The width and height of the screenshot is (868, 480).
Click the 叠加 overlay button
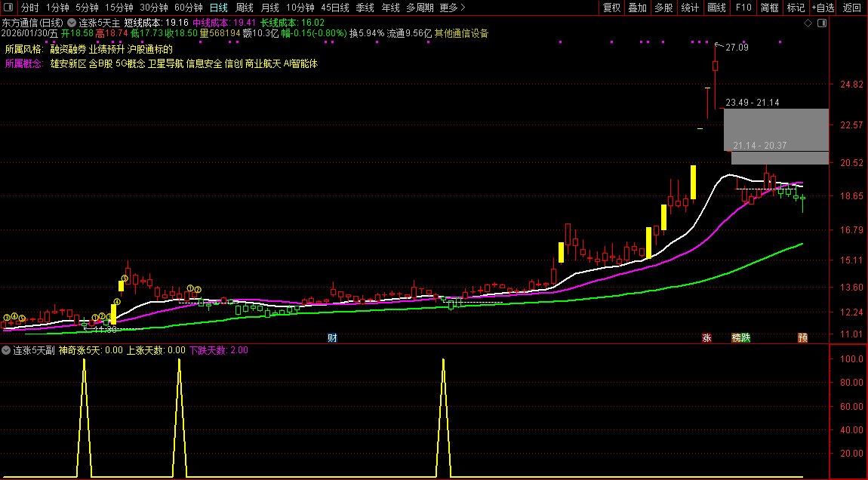pos(638,8)
